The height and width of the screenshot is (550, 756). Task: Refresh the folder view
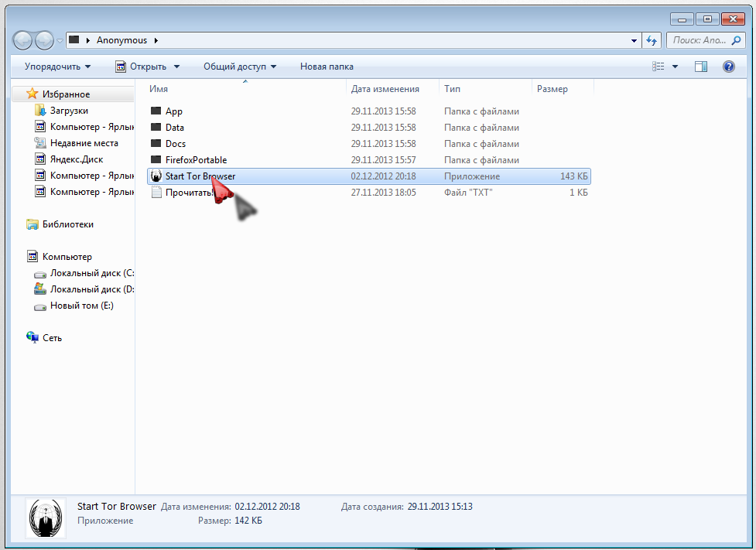click(x=652, y=40)
